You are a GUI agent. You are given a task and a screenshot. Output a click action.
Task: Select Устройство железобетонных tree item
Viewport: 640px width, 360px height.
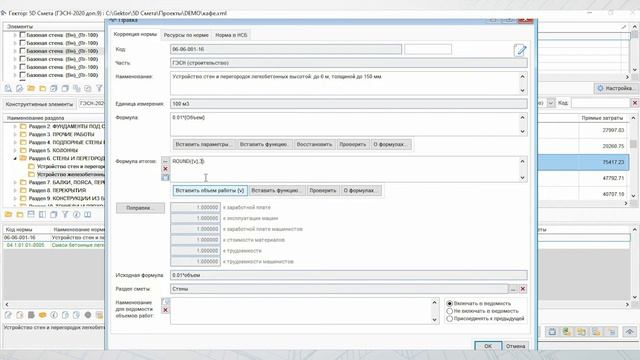click(70, 174)
